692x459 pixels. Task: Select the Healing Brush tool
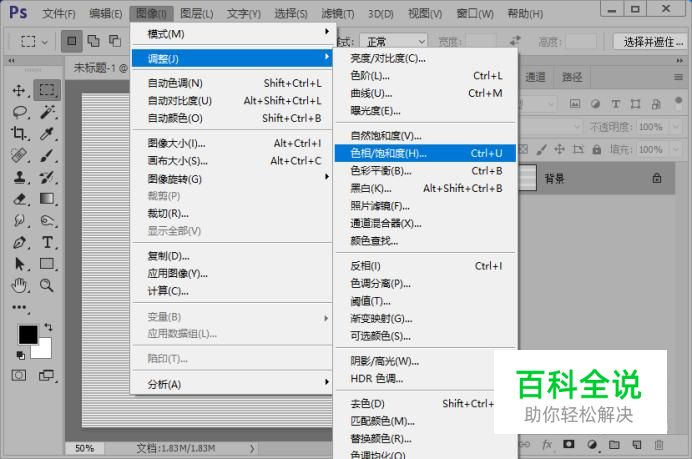pos(19,155)
